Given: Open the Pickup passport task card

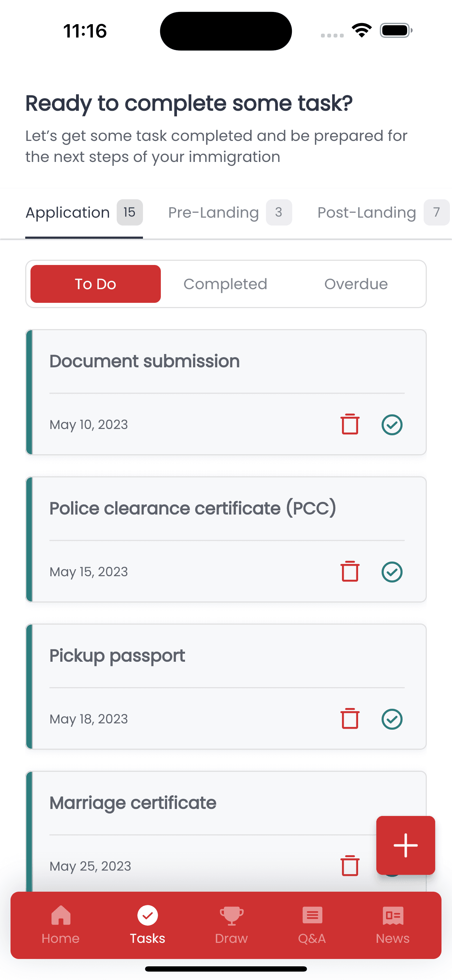Looking at the screenshot, I should (226, 687).
